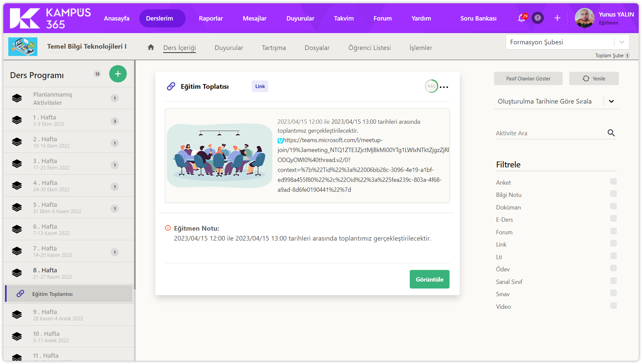
Task: Click the plus icon in top bar
Action: (557, 18)
